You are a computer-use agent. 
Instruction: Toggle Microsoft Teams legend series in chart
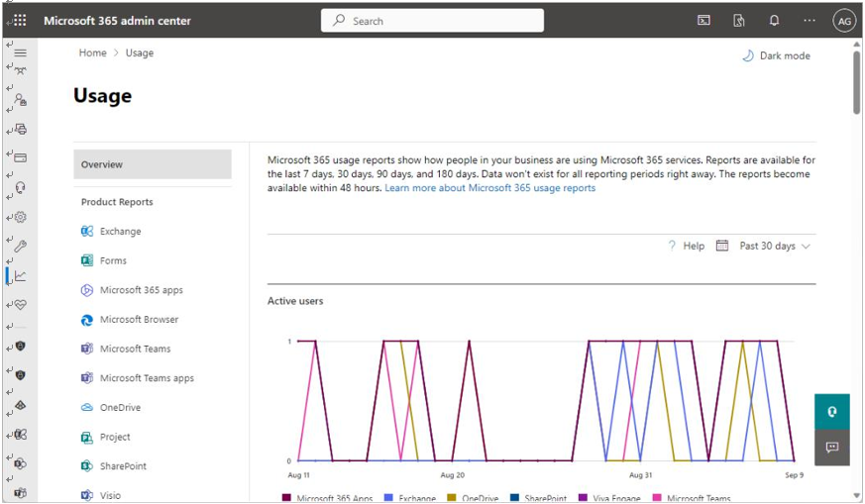pos(692,498)
